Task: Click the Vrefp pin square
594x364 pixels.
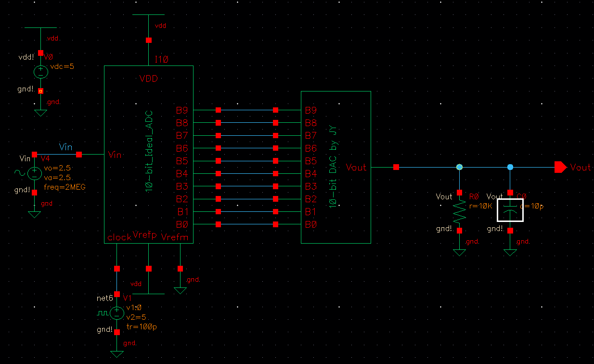Action: click(x=148, y=268)
